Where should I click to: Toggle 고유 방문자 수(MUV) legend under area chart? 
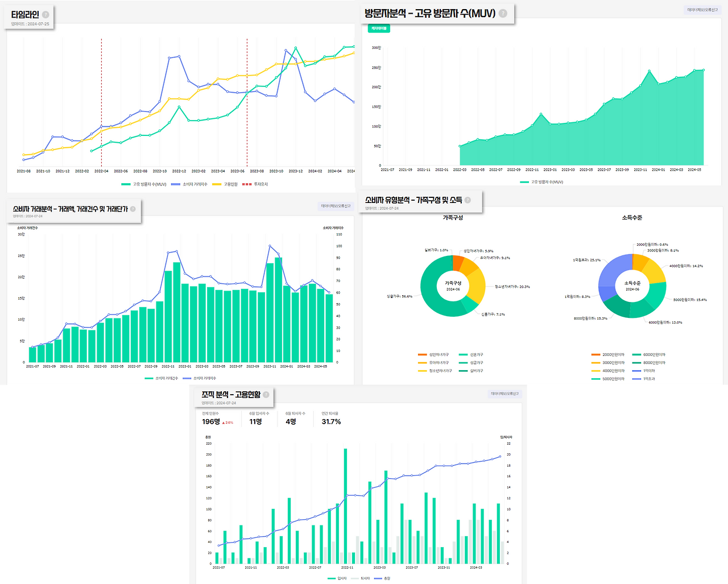point(541,182)
